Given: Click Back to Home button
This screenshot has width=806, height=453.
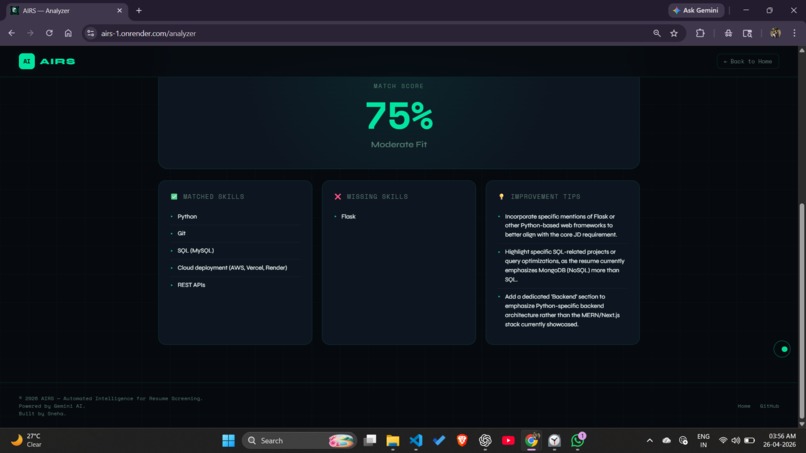Looking at the screenshot, I should click(x=748, y=61).
